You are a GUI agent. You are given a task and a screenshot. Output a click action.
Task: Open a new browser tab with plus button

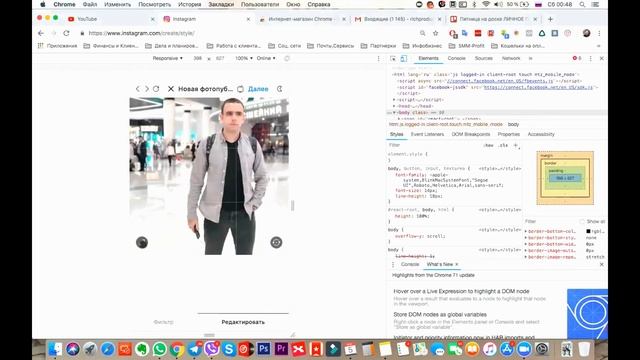pos(550,19)
